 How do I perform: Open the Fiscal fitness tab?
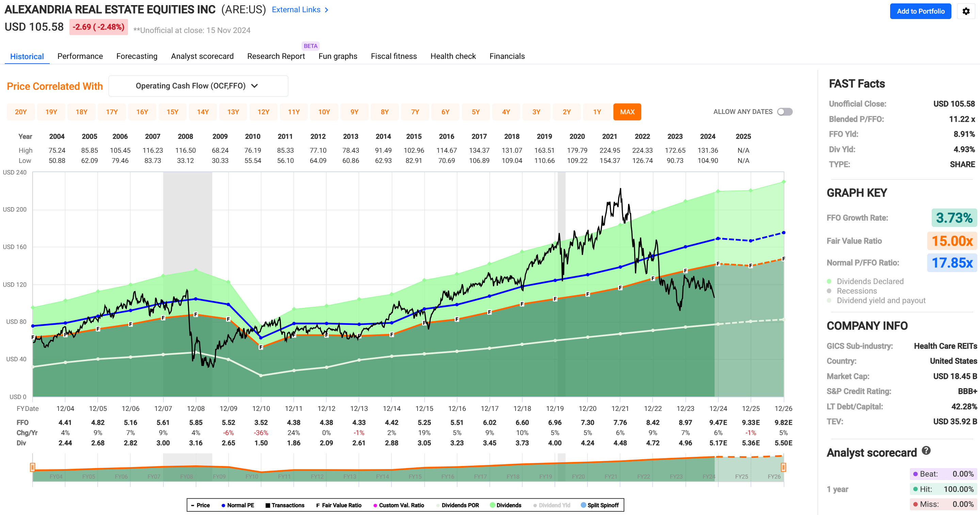pos(394,56)
